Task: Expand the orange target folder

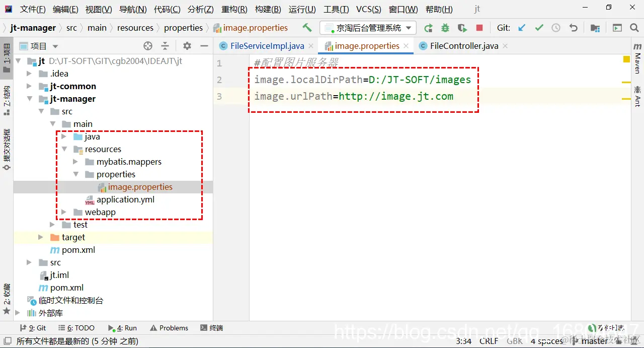Action: point(41,237)
